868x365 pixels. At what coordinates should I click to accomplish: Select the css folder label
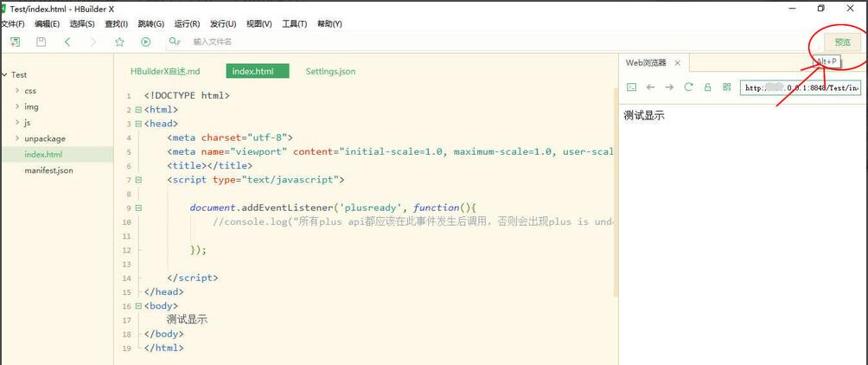click(30, 90)
